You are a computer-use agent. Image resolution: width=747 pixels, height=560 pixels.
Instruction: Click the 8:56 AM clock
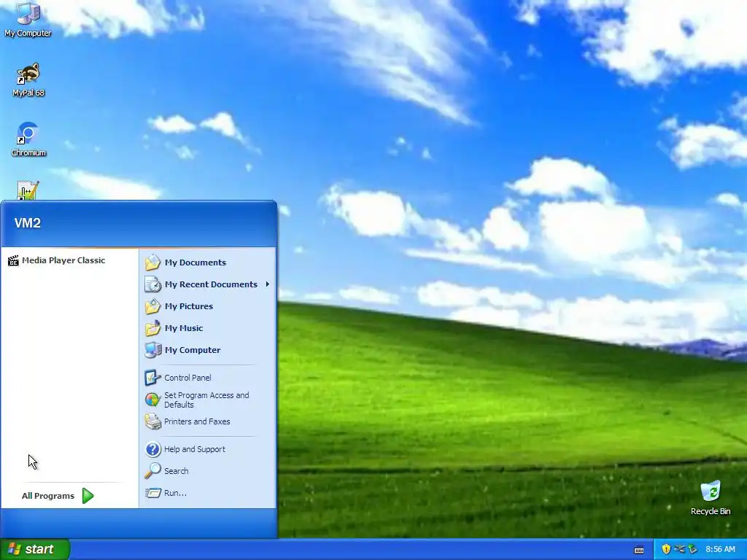coord(720,549)
